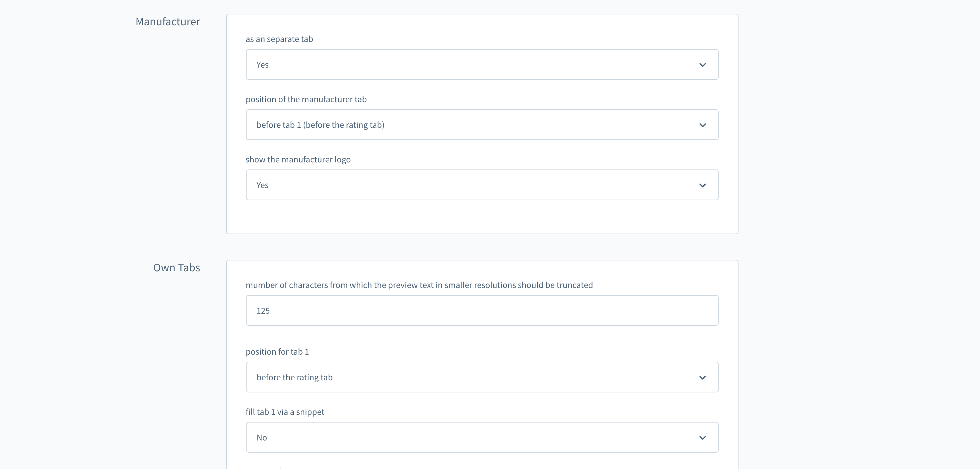Image resolution: width=980 pixels, height=469 pixels.
Task: Click the 'position for tab 1' label
Action: point(277,352)
